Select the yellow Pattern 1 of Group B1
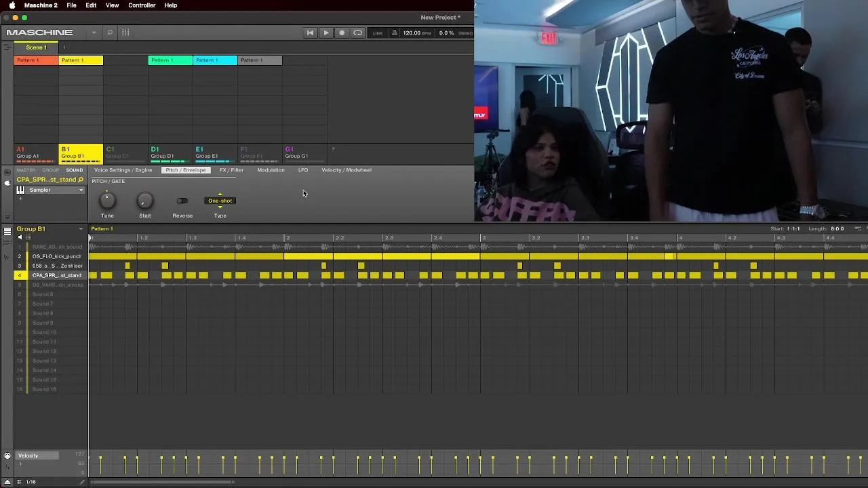The height and width of the screenshot is (488, 868). [x=81, y=60]
